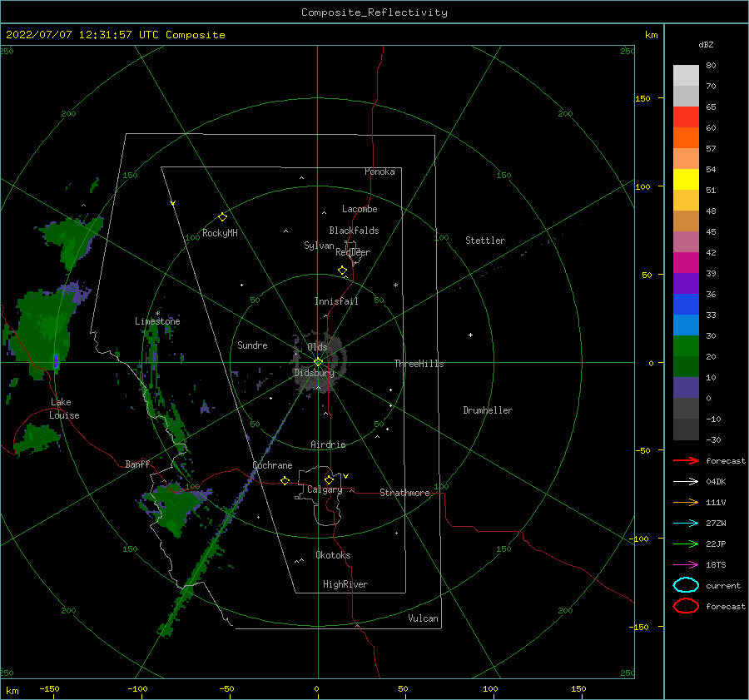Click the Banff map label

[137, 464]
